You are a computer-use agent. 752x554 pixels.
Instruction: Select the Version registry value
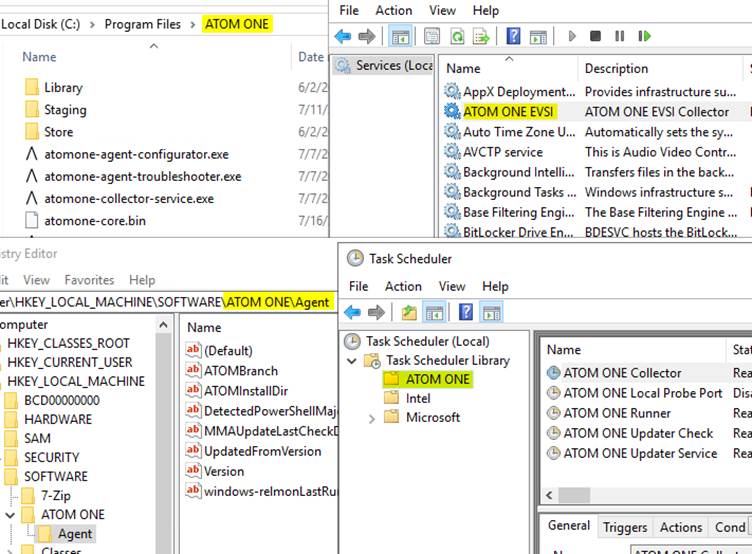pos(224,471)
